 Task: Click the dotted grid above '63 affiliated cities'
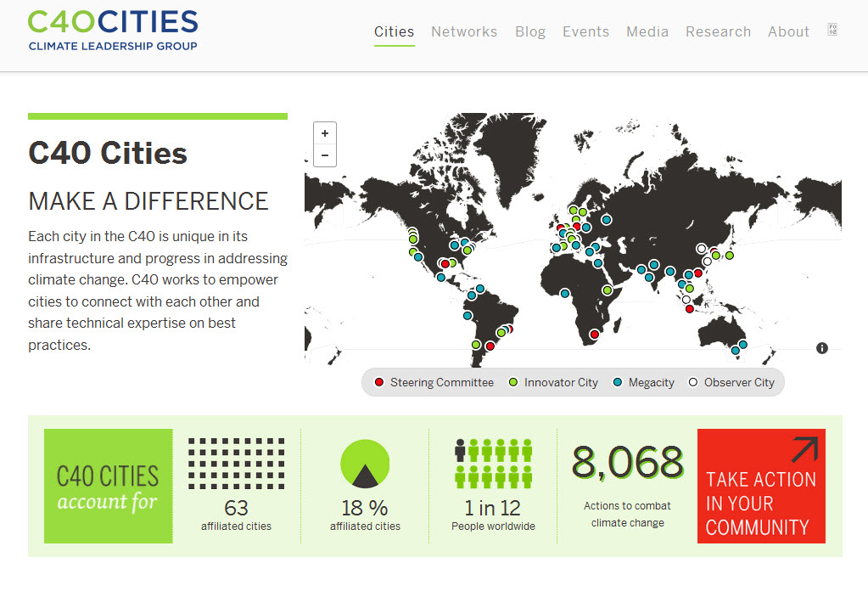(236, 464)
